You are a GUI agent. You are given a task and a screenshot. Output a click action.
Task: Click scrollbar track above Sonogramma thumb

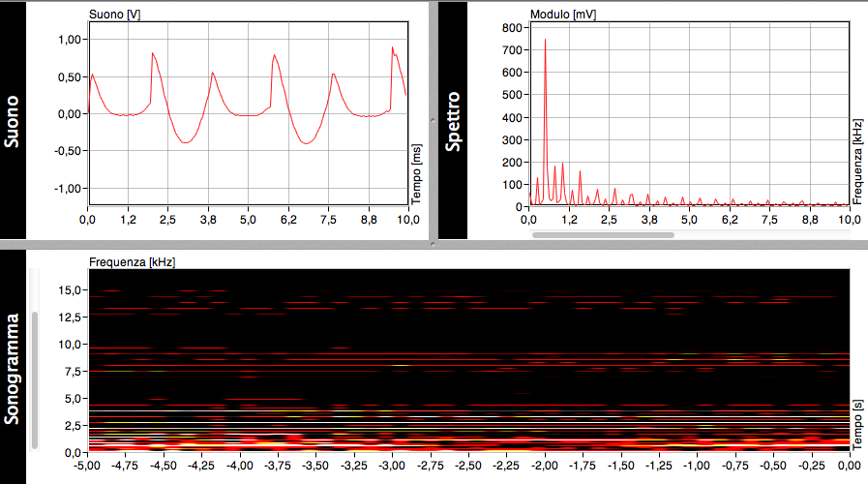point(36,290)
